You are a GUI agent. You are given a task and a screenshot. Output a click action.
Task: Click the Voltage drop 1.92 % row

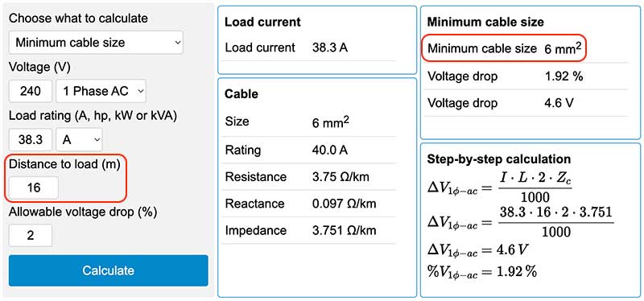526,76
